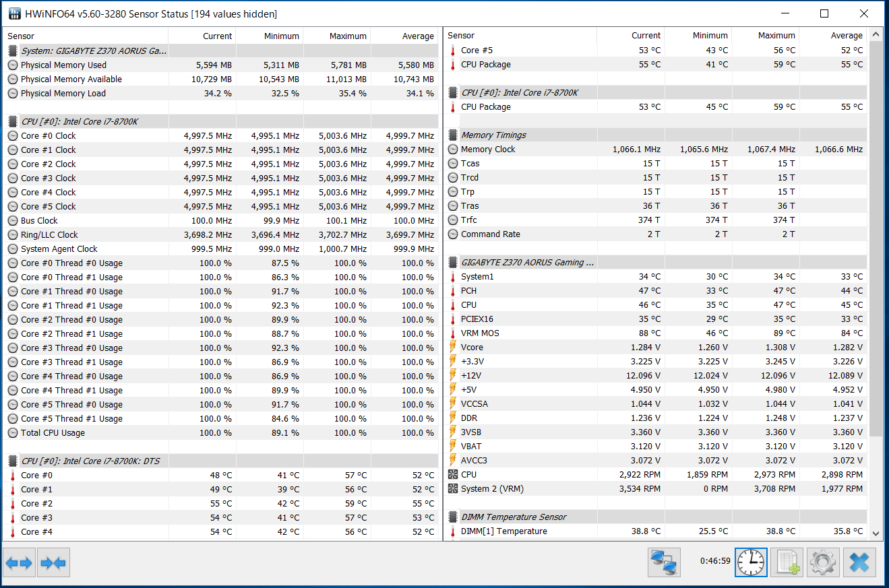Click the thermometer icon next to VRM MOS
Viewport: 889px width, 588px height.
click(453, 333)
